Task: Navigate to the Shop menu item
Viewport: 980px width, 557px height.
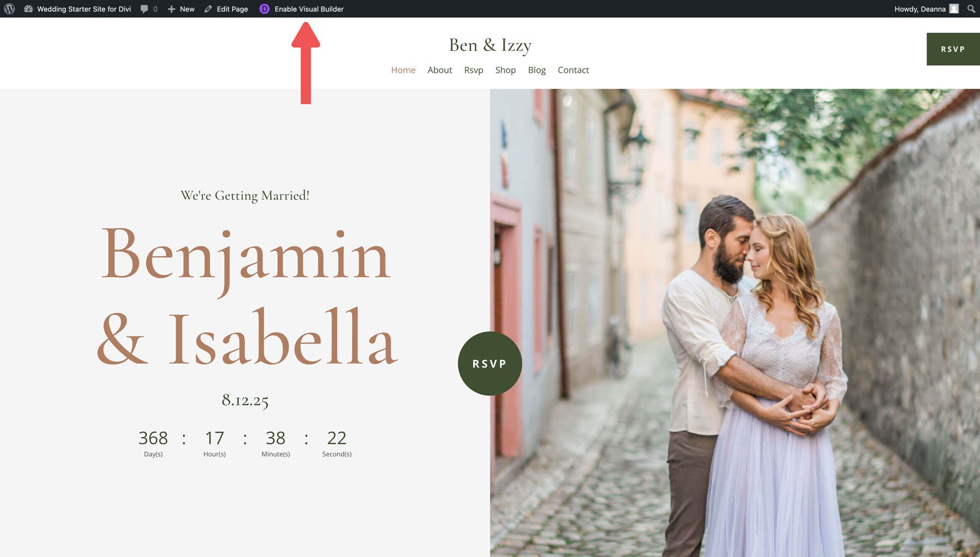Action: coord(505,70)
